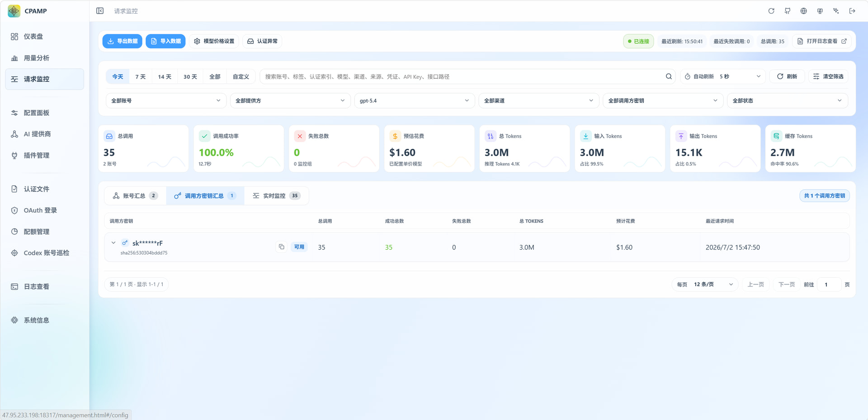Image resolution: width=868 pixels, height=420 pixels.
Task: Click the upload-arrow icon on 输出 Tokens card
Action: pyautogui.click(x=681, y=136)
